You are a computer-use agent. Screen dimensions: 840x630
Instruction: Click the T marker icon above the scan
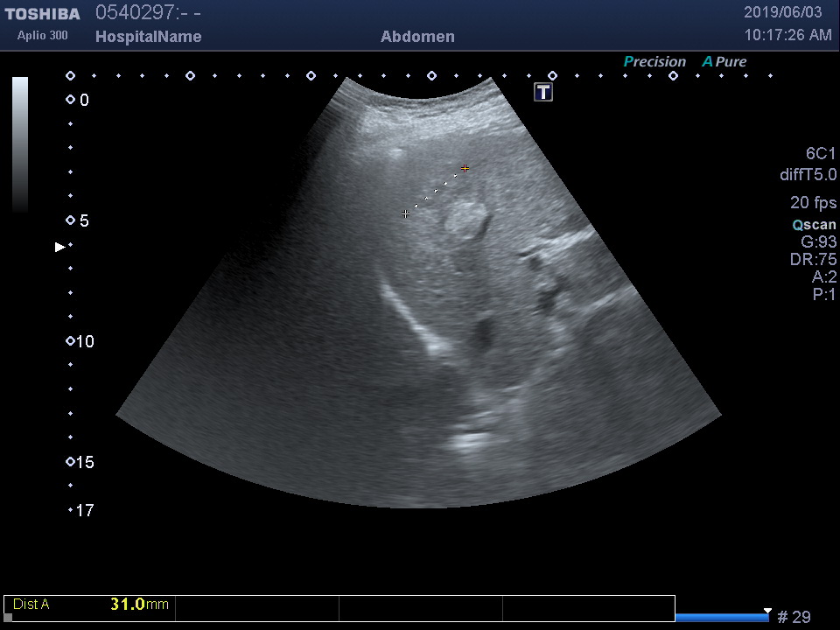tap(543, 92)
